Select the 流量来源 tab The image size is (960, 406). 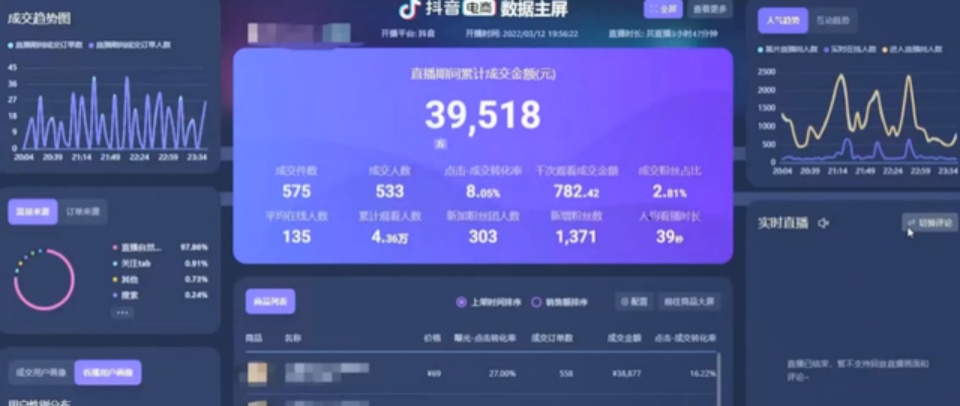coord(32,212)
